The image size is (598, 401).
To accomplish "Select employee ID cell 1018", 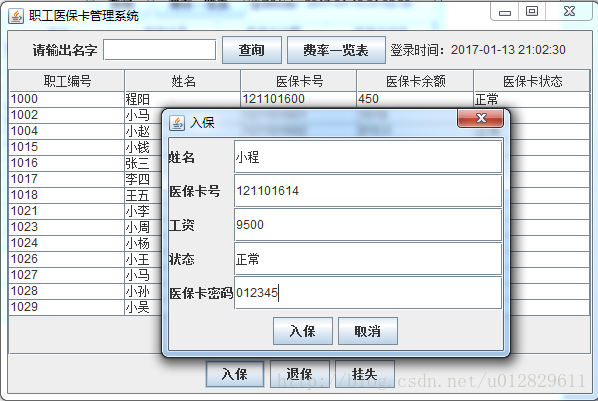I will click(67, 195).
